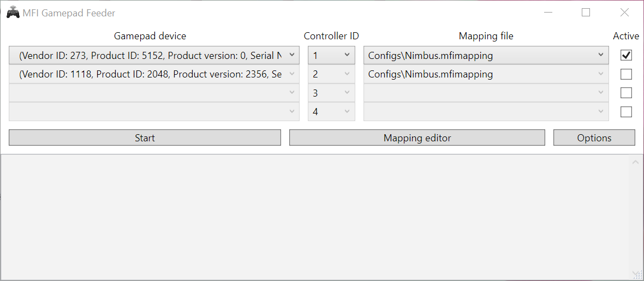
Task: Close the MFI Gamepad Feeder window
Action: point(624,13)
